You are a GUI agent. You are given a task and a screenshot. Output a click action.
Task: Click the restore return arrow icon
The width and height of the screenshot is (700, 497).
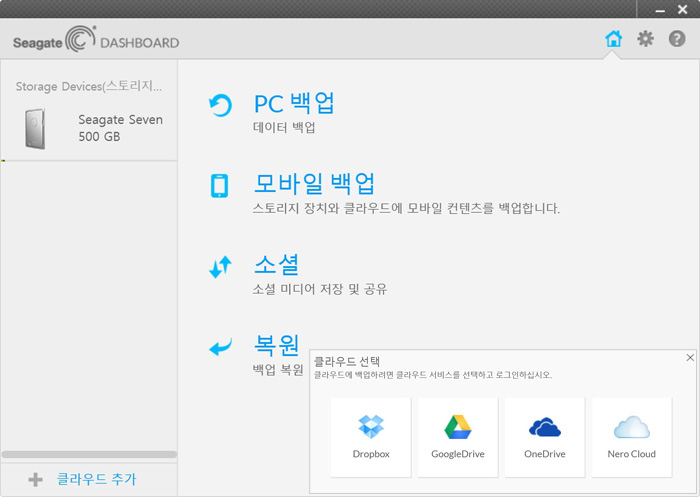tap(220, 348)
